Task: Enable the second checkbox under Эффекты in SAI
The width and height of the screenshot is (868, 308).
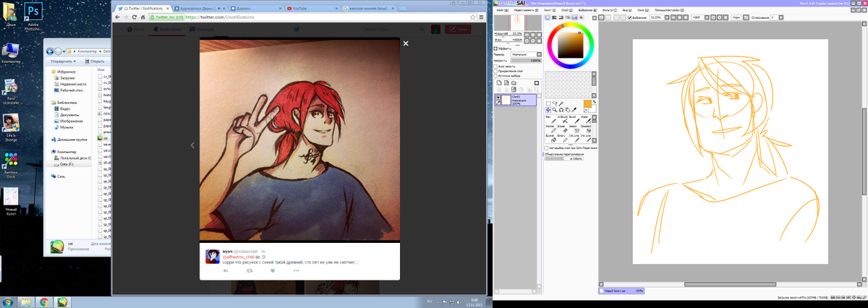Action: coord(495,71)
